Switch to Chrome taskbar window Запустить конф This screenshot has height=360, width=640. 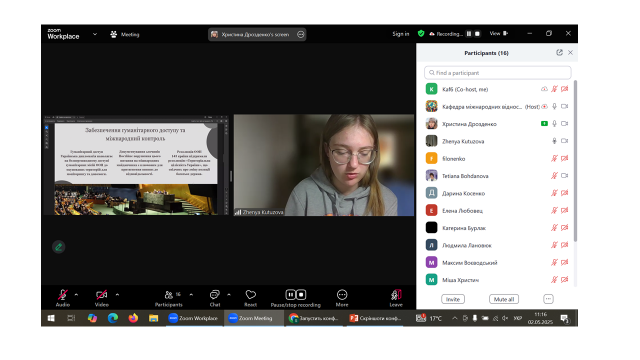pyautogui.click(x=313, y=318)
